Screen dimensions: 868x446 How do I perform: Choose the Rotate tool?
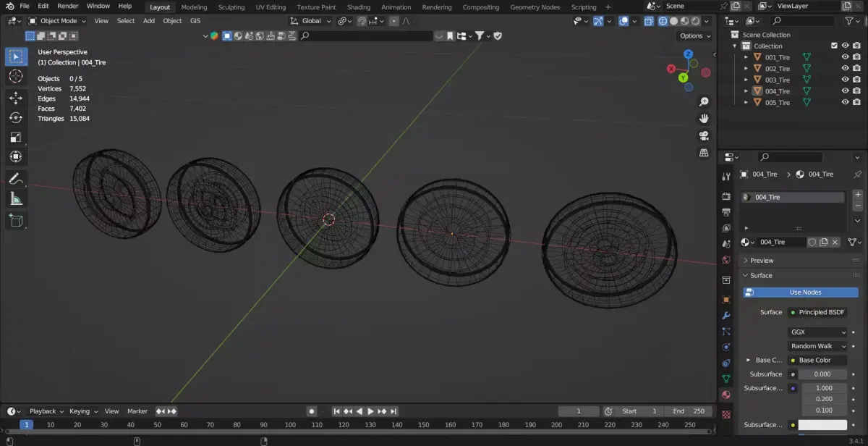[16, 118]
